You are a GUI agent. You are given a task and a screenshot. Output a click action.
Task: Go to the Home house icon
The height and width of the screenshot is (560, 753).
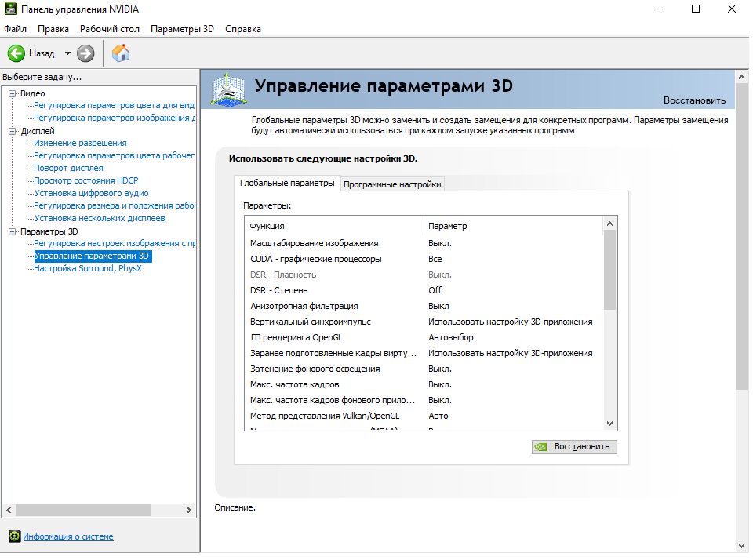(121, 53)
